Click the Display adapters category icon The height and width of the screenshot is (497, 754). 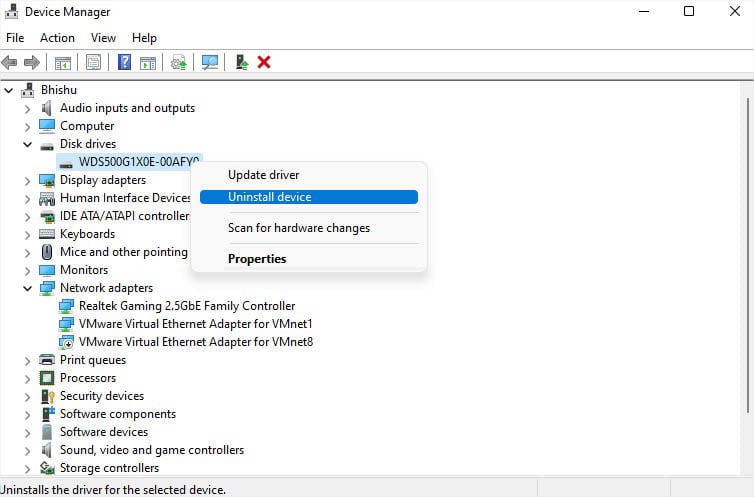pyautogui.click(x=47, y=180)
